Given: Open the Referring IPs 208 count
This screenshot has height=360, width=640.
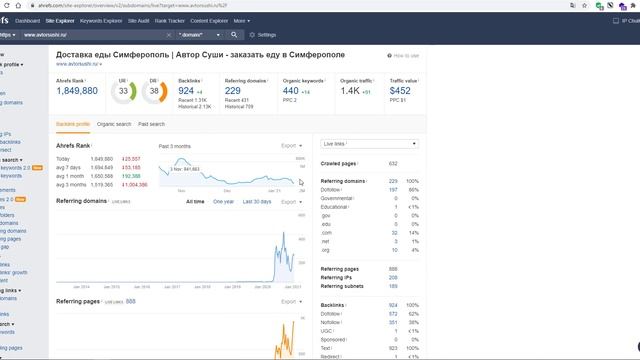Looking at the screenshot, I should coord(393,278).
